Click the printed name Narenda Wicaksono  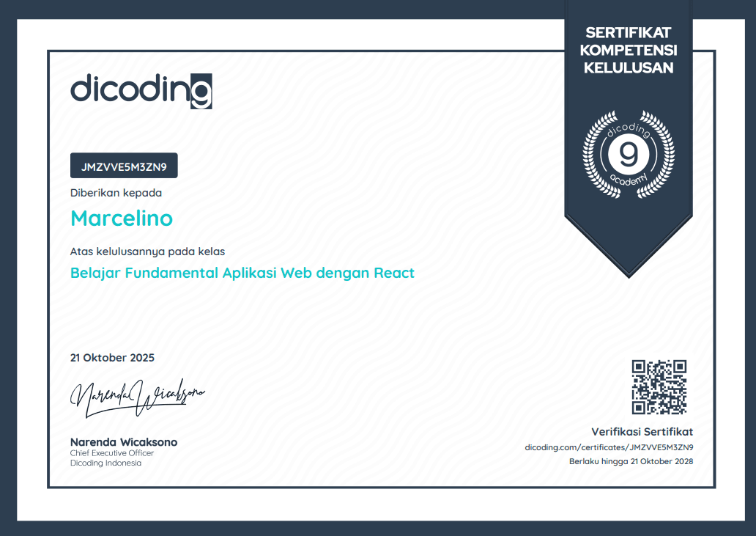coord(124,442)
